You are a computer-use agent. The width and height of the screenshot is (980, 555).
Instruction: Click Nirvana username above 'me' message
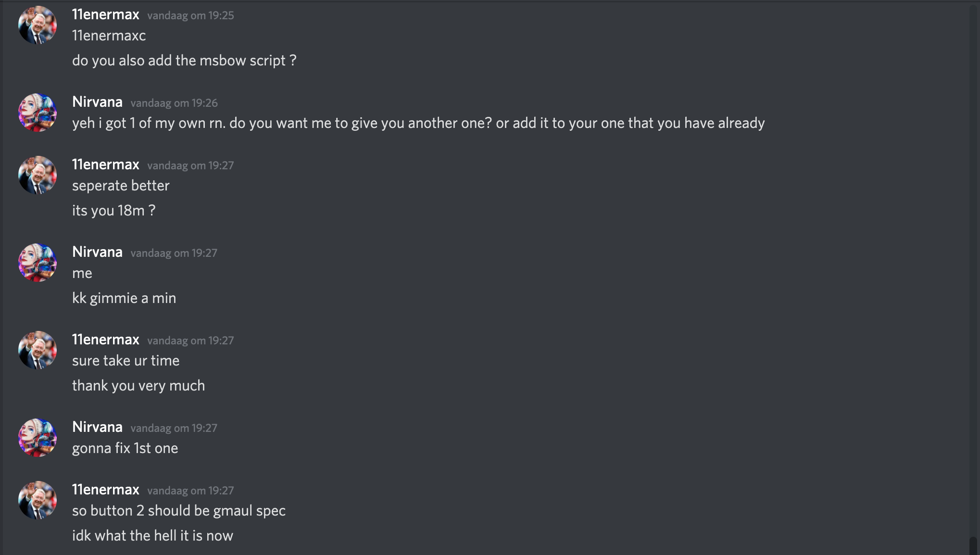pyautogui.click(x=97, y=252)
